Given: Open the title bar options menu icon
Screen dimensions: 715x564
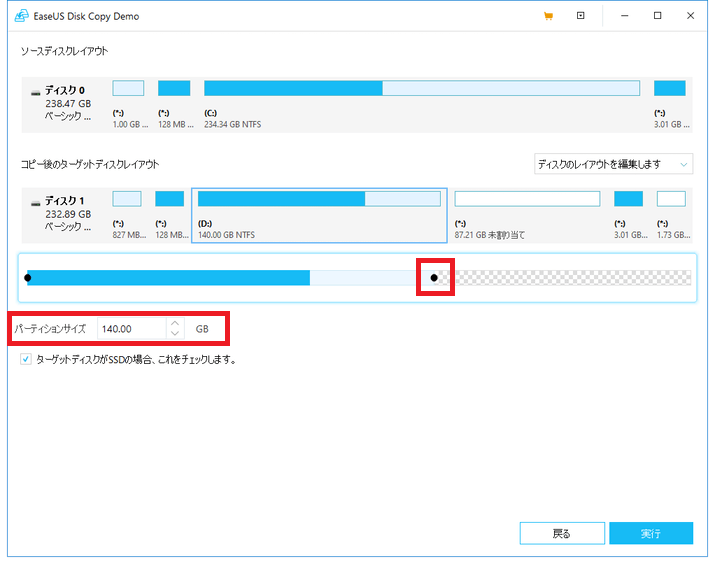Looking at the screenshot, I should click(581, 16).
